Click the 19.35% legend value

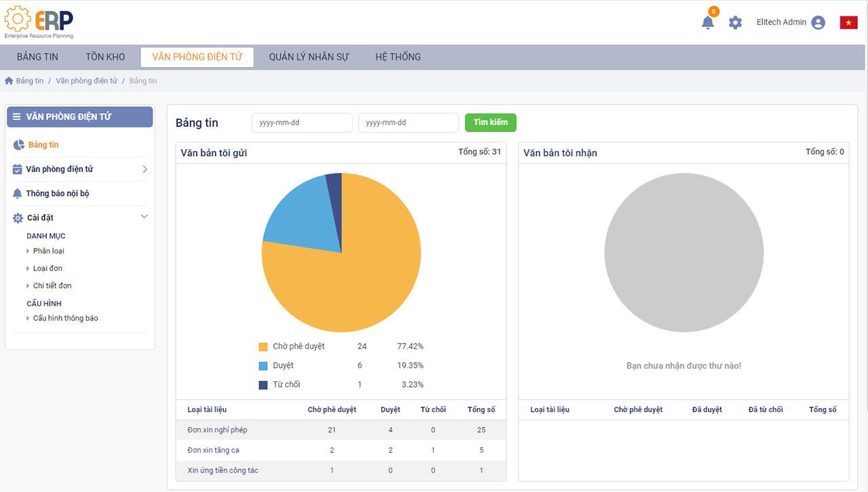coord(410,365)
